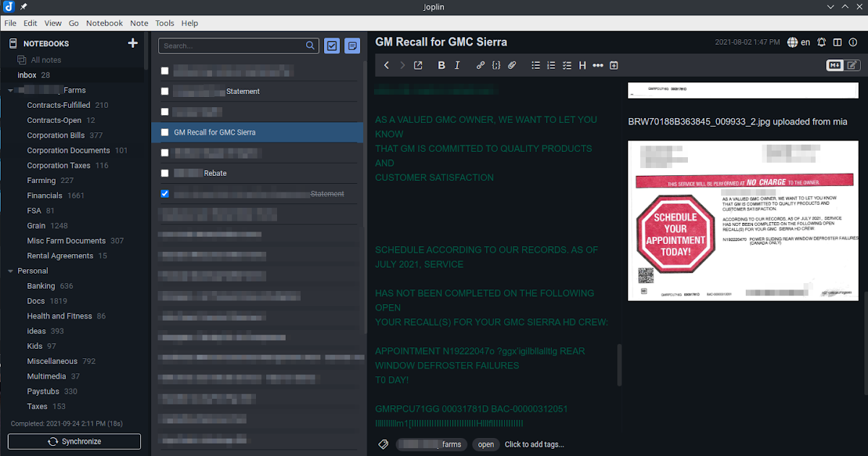Switch to Markdown editor mode
Viewport: 868px width, 456px height.
(835, 65)
